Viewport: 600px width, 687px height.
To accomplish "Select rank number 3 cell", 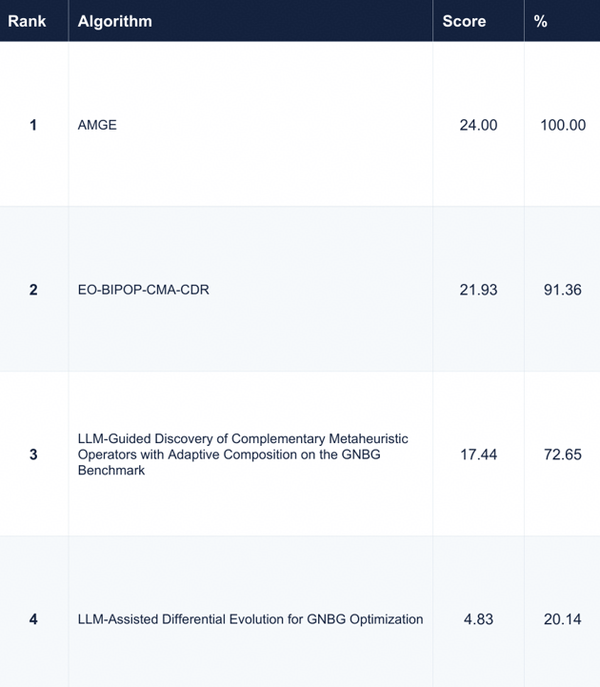I will [33, 454].
